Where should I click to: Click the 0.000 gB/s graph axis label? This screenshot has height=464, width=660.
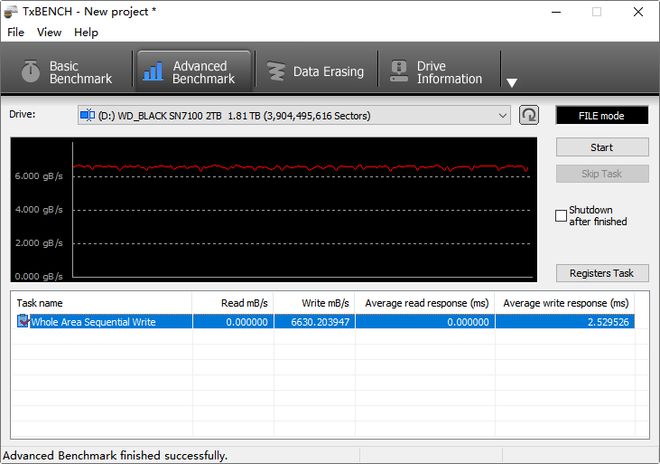click(x=39, y=276)
